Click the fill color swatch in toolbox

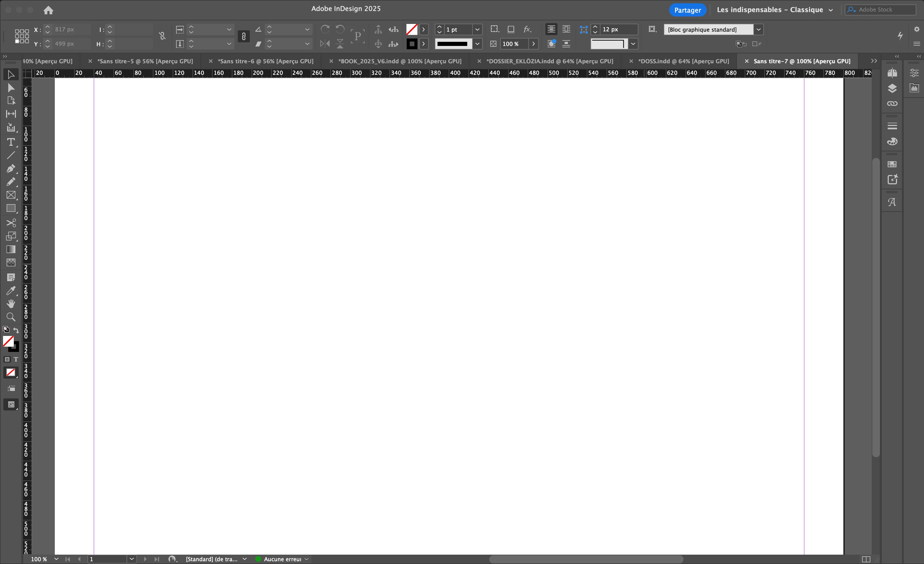[x=8, y=341]
